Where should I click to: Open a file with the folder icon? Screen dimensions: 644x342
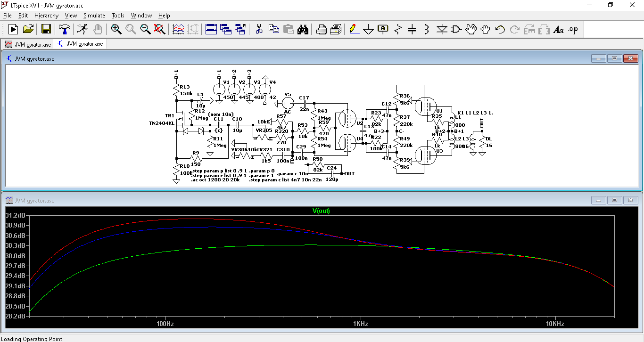(28, 29)
